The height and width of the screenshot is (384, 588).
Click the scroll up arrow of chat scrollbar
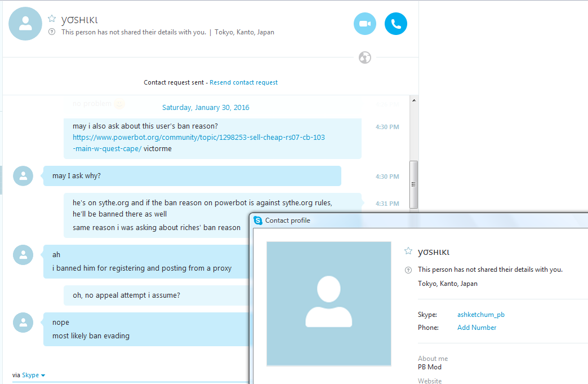[x=413, y=100]
